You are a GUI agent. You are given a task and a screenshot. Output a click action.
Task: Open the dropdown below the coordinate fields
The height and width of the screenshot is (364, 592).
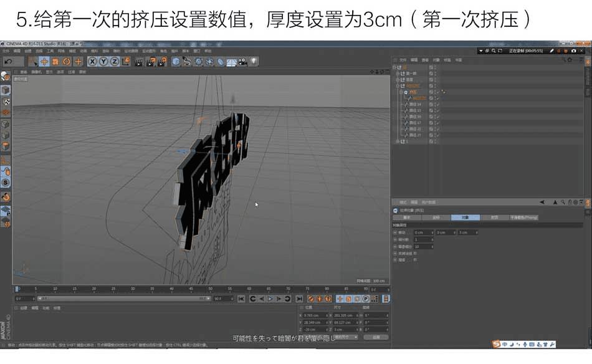[346, 337]
